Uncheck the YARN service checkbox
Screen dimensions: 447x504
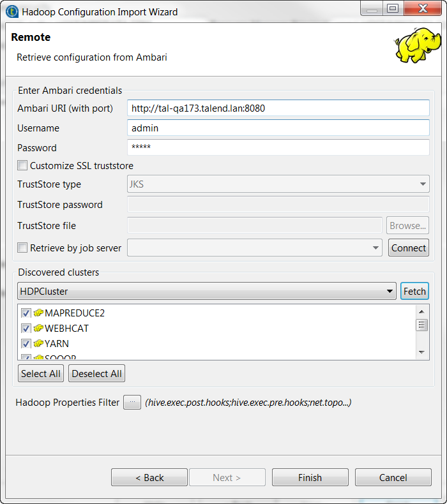tap(26, 344)
